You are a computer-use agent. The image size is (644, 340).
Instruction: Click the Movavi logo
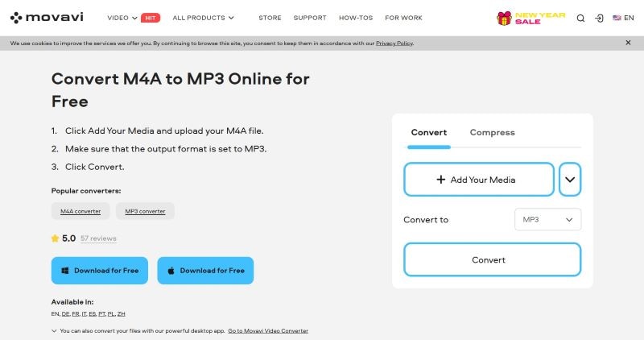(x=47, y=18)
